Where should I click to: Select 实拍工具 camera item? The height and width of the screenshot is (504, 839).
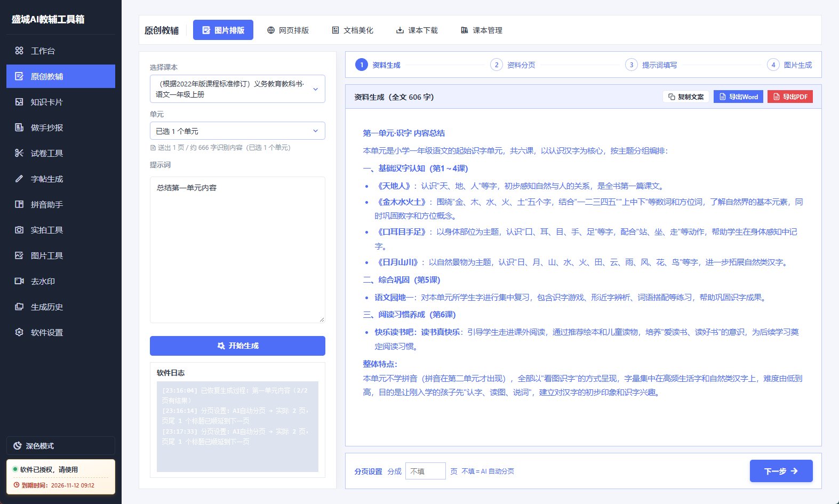point(61,230)
